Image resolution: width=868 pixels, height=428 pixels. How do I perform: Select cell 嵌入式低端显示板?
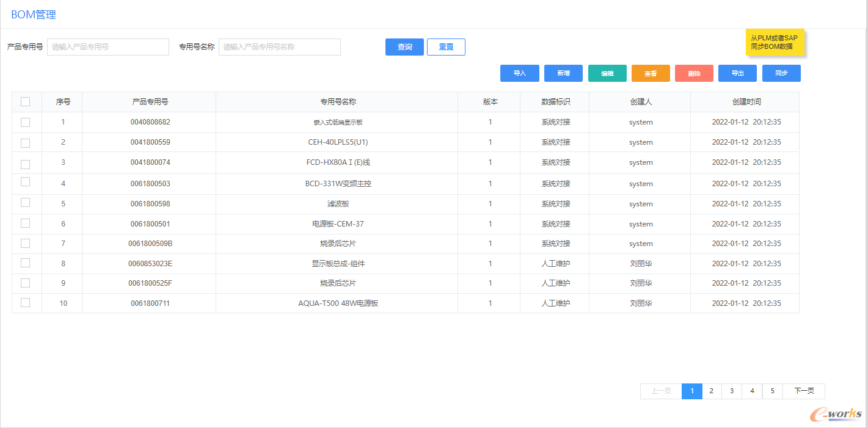pos(338,122)
